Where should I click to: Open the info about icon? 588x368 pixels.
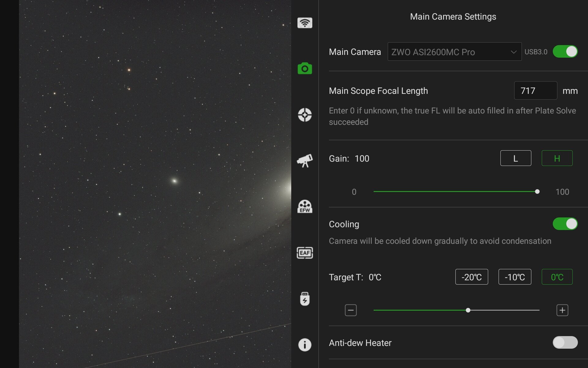(x=305, y=345)
